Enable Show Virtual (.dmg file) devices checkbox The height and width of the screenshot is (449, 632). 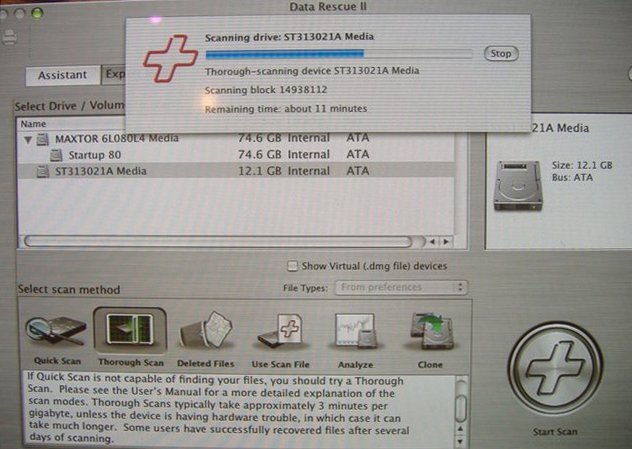click(x=292, y=266)
